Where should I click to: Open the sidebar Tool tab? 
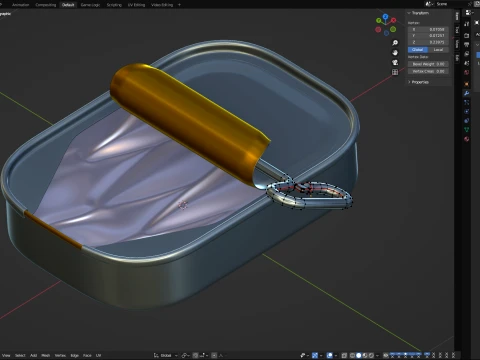457,30
